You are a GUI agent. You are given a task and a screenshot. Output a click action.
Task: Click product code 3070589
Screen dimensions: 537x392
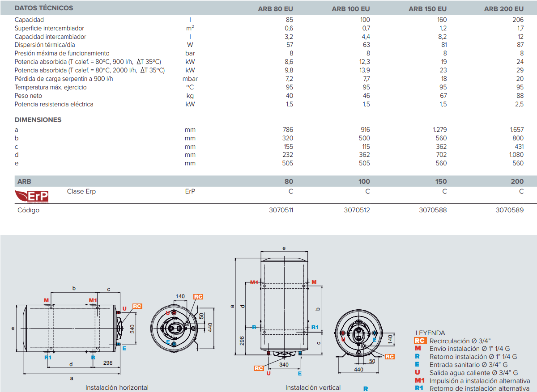click(x=510, y=210)
